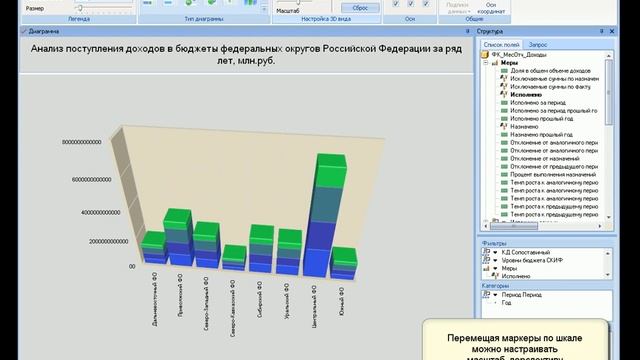Click the field tree scroll-down arrow
Viewport: 640px width, 360px height.
pos(609,217)
